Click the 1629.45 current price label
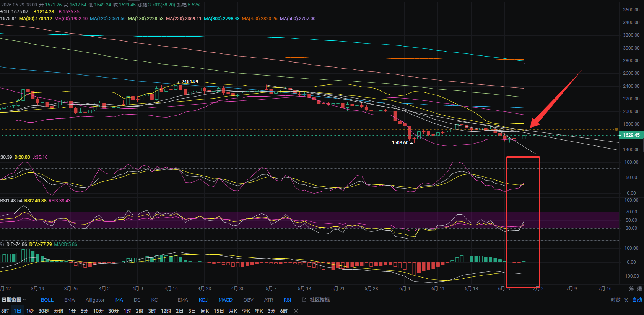 coord(631,135)
